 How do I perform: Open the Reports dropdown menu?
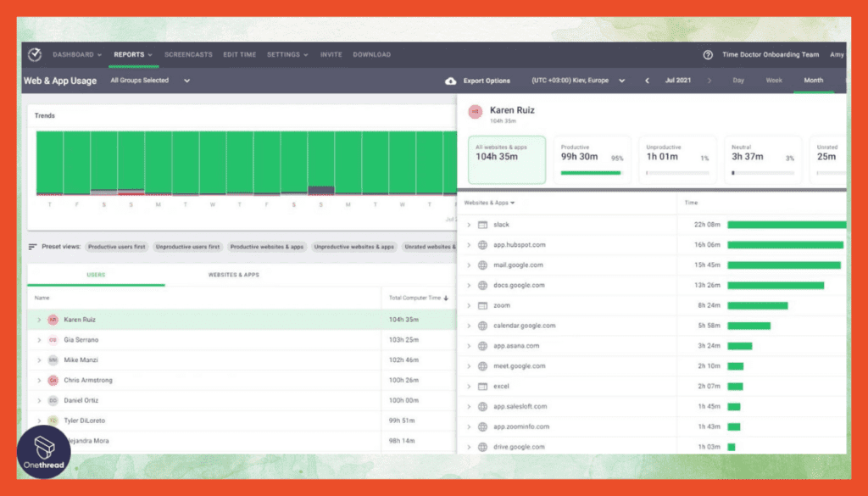(133, 55)
